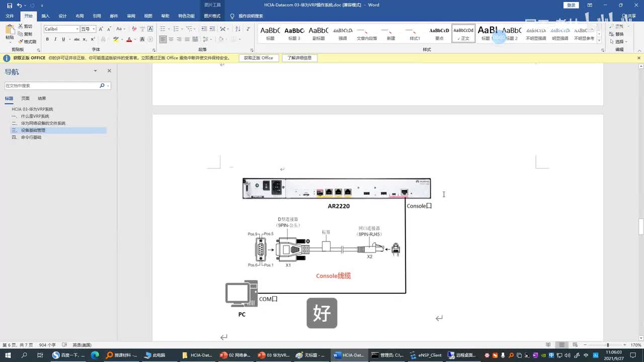Copy selection using 复制

(x=25, y=34)
